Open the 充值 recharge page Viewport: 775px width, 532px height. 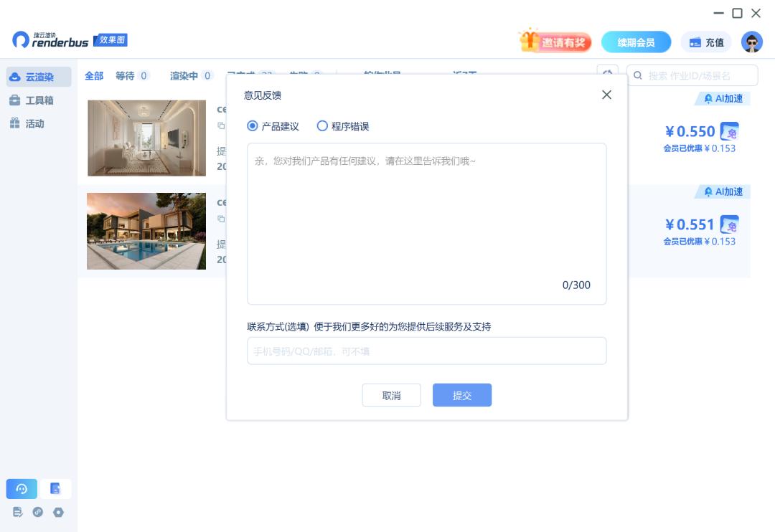click(x=706, y=42)
